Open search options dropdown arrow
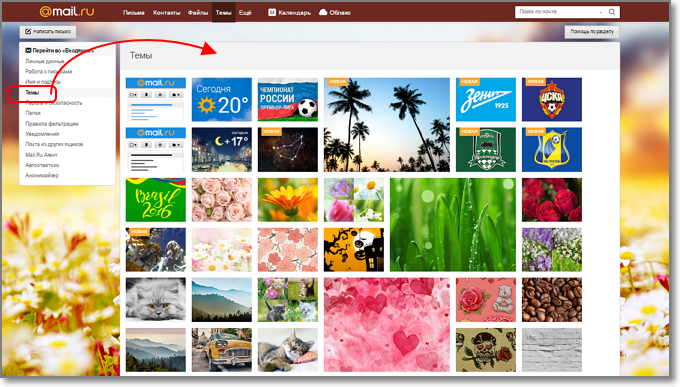680x387 pixels. click(600, 13)
